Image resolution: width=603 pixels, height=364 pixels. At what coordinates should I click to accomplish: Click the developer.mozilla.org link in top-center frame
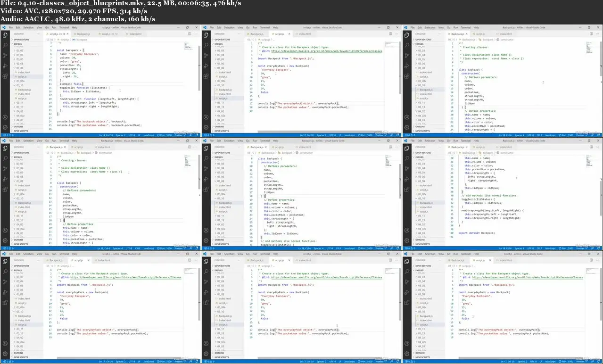327,51
